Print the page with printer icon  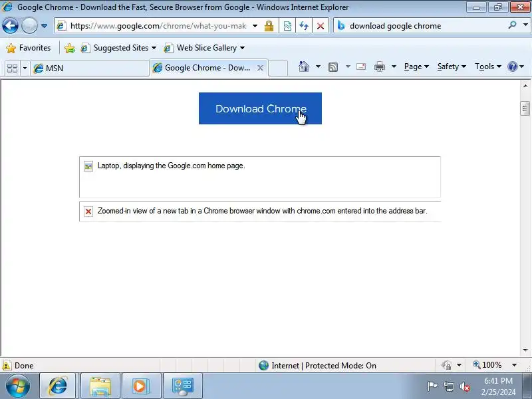pyautogui.click(x=379, y=66)
